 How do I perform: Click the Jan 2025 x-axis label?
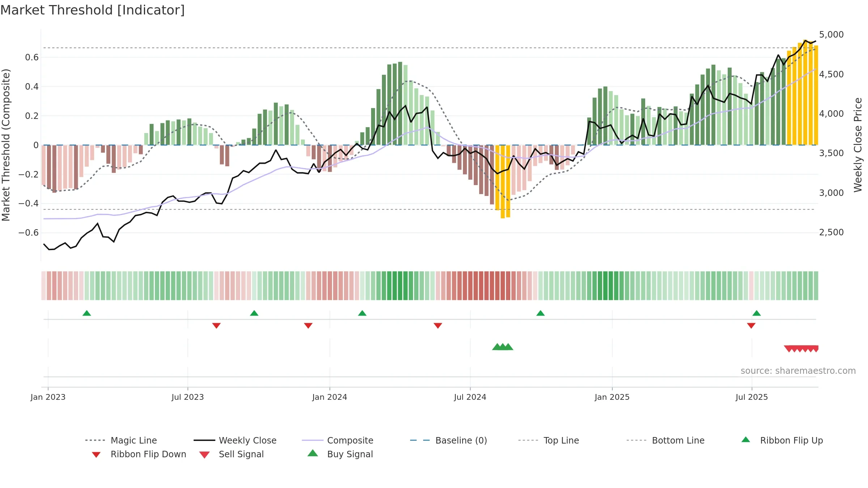pyautogui.click(x=612, y=397)
